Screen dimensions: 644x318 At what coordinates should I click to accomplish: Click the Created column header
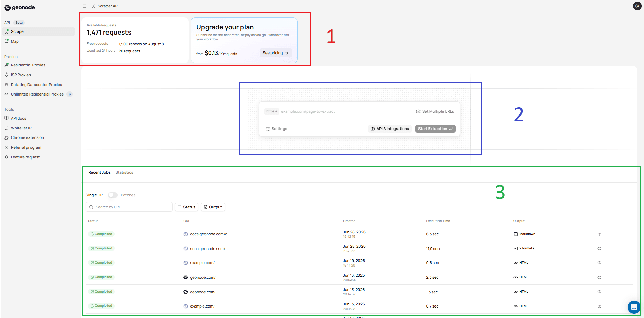[x=349, y=221]
